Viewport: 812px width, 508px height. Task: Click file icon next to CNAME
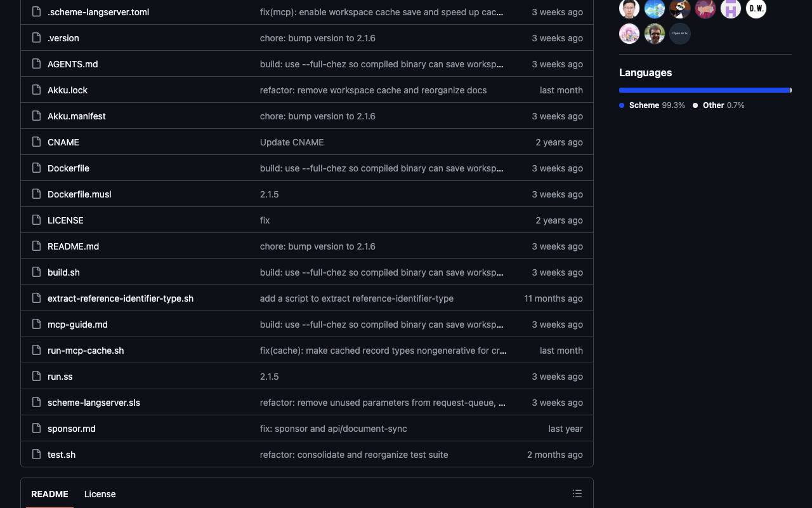(37, 142)
